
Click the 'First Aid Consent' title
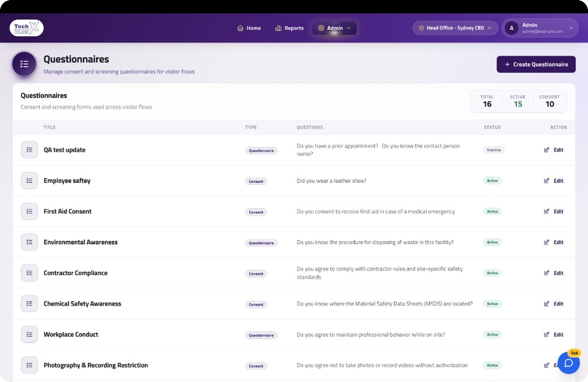pos(68,211)
